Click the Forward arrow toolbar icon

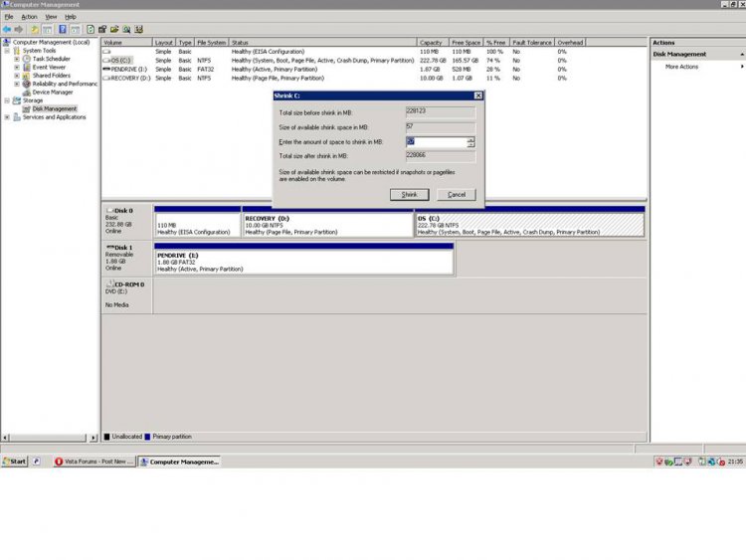[x=19, y=30]
